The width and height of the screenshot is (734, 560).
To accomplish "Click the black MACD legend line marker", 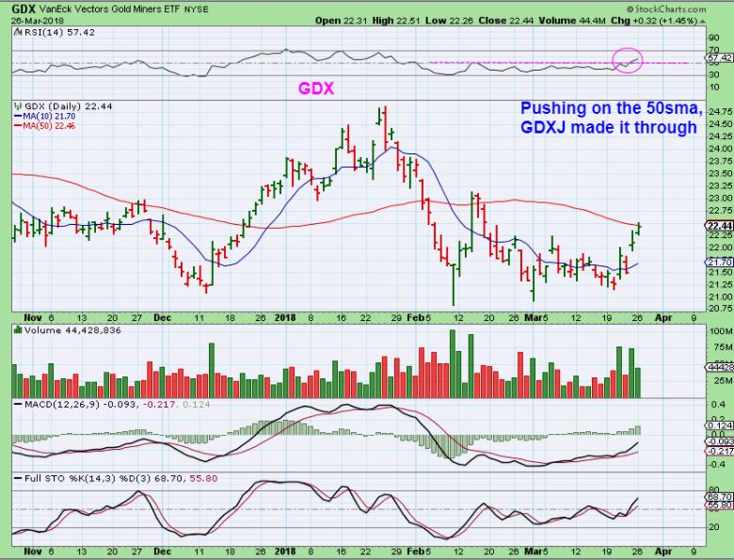I will coord(18,404).
